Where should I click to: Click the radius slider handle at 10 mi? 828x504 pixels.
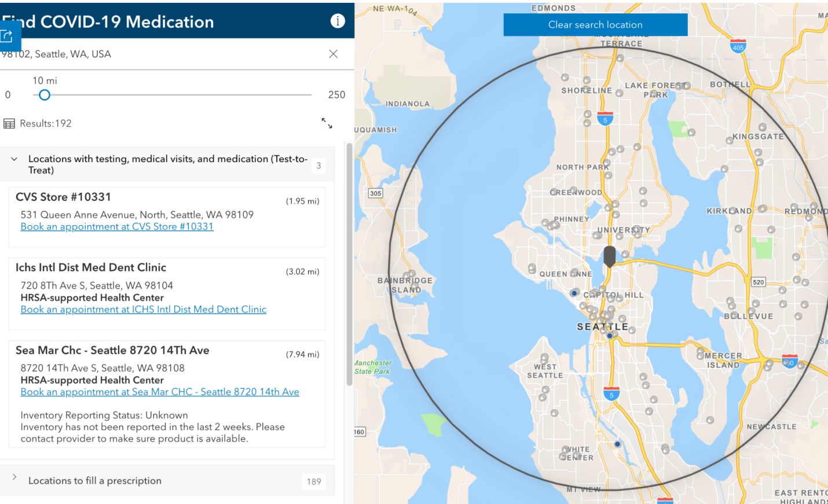tap(45, 95)
